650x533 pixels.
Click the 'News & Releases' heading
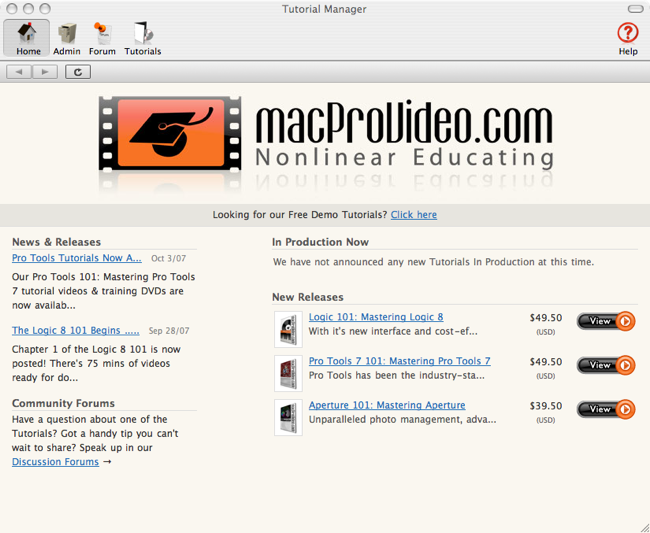tap(56, 242)
